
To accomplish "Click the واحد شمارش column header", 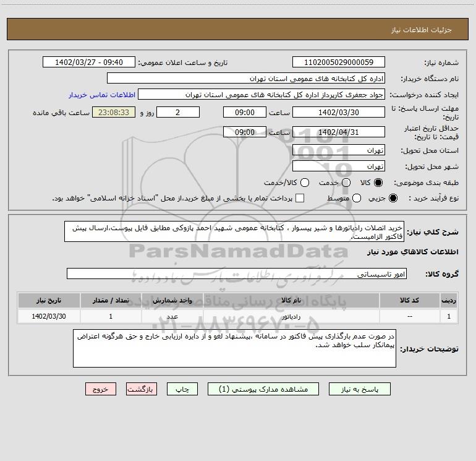I will (172, 300).
